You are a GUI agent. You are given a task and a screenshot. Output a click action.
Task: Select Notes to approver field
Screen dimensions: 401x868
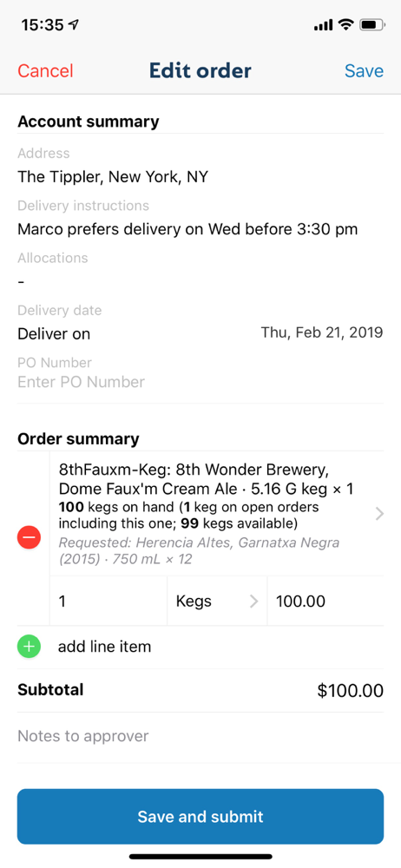(x=200, y=736)
